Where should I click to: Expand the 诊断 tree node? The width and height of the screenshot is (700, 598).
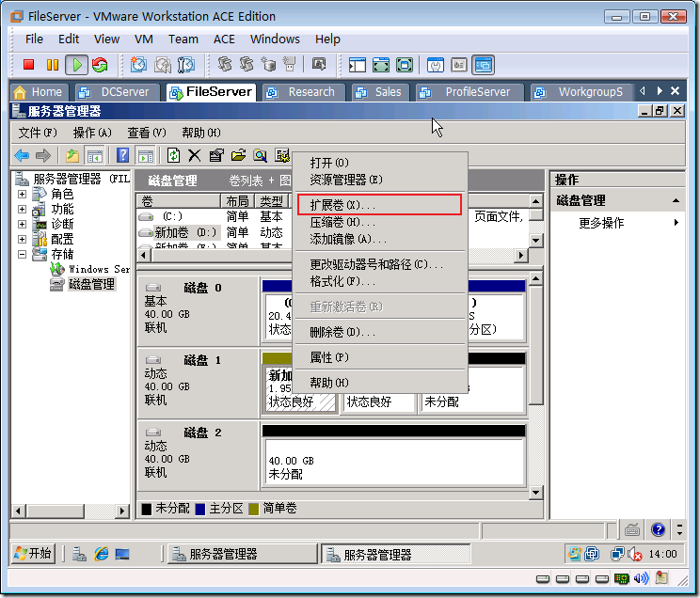22,224
